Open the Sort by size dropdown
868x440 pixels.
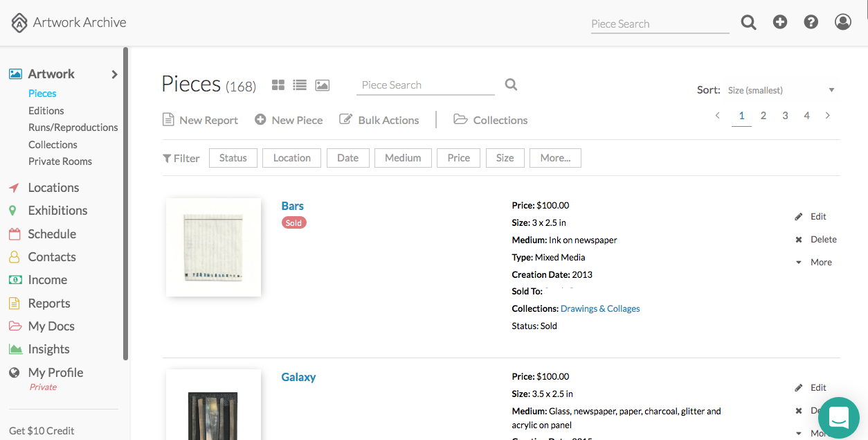(781, 90)
